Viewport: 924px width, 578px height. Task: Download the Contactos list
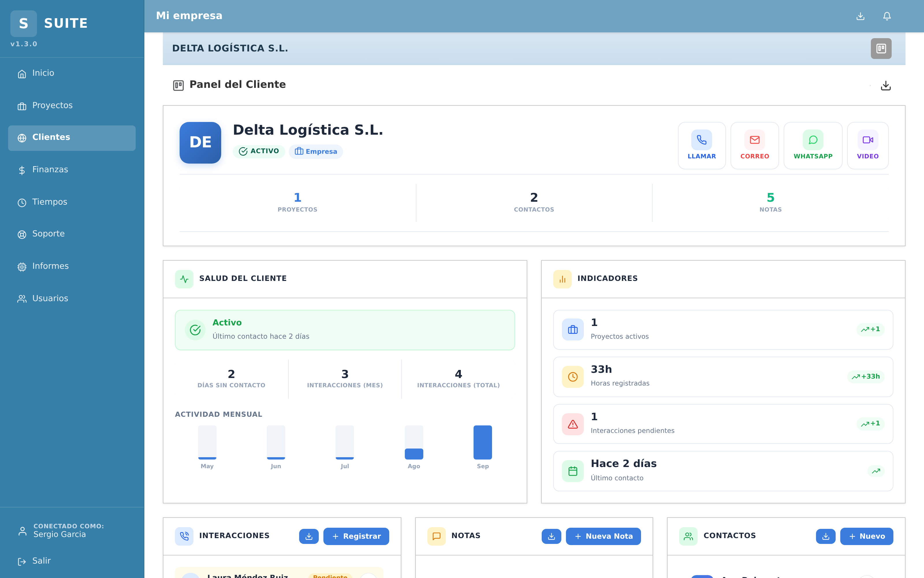pyautogui.click(x=826, y=536)
